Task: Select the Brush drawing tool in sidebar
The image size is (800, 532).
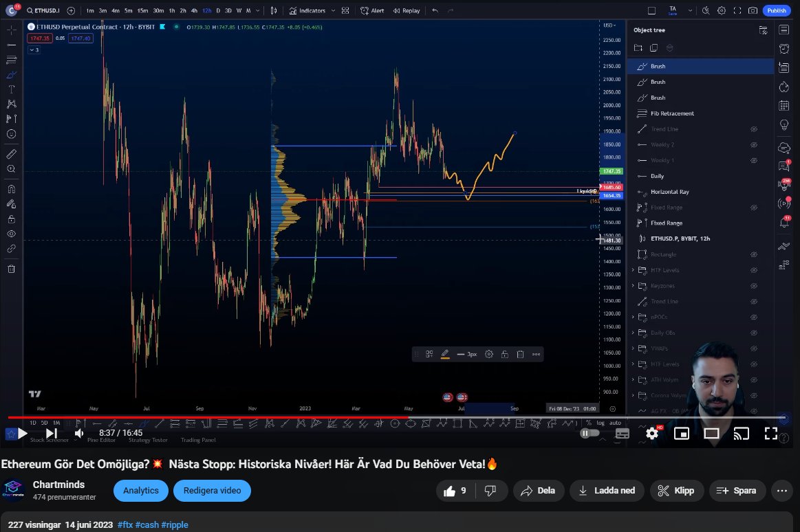Action: (11, 75)
